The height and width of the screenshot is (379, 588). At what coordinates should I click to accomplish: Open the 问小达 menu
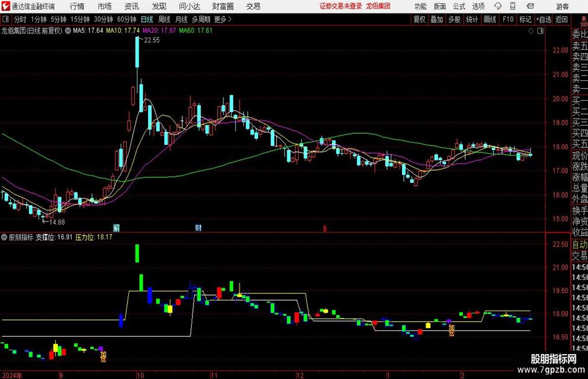click(189, 6)
